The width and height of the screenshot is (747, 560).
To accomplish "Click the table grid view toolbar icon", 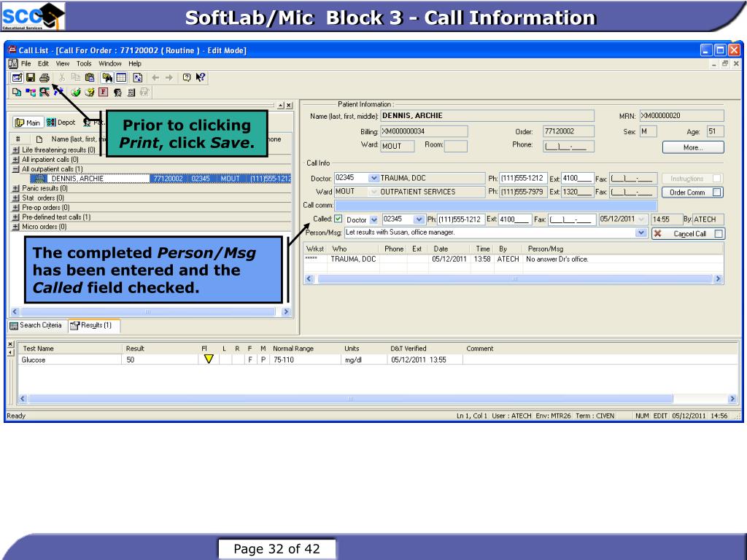I will 122,77.
